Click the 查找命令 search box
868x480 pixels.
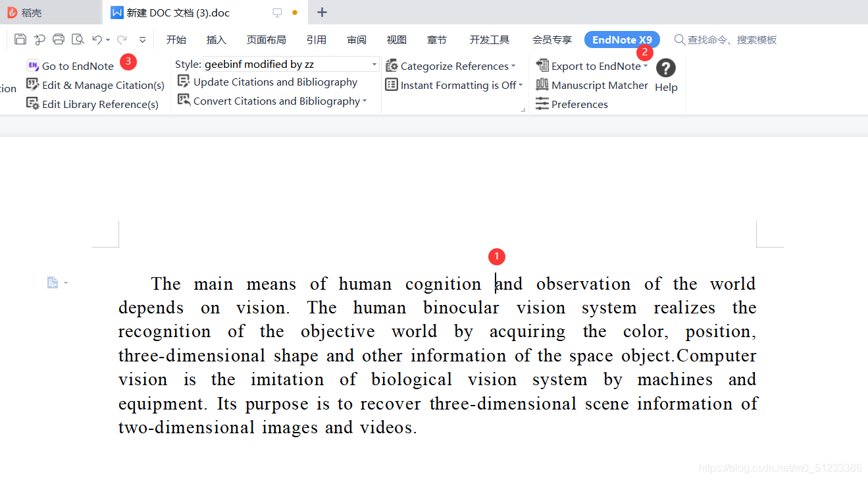tap(725, 40)
